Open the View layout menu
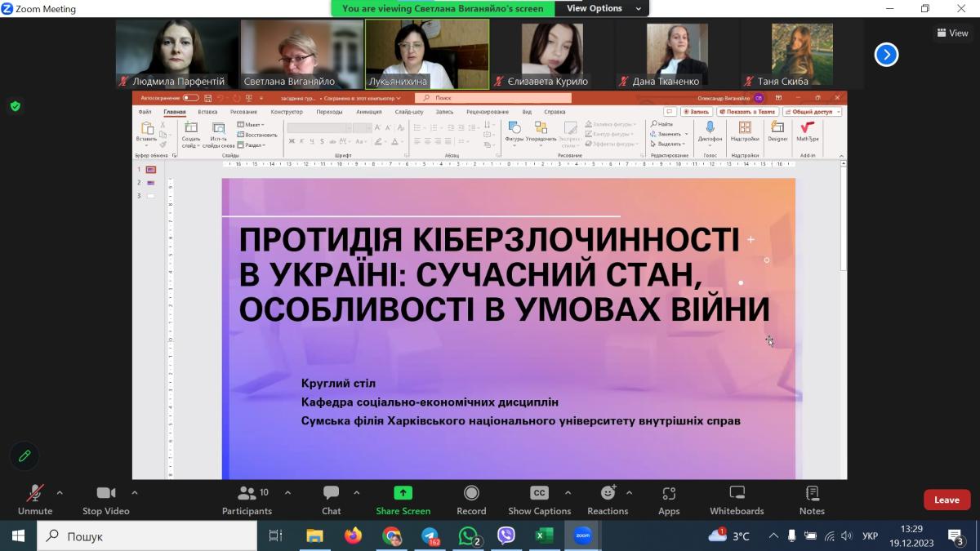Screen dimensions: 980x551 tap(952, 33)
